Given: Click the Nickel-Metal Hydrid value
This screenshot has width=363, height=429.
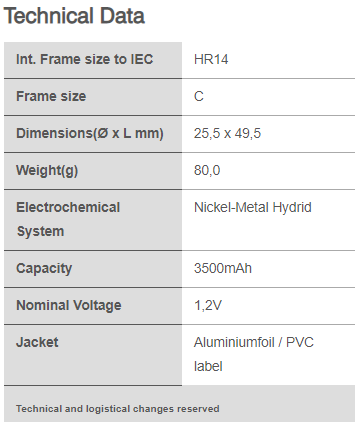Looking at the screenshot, I should point(253,207).
